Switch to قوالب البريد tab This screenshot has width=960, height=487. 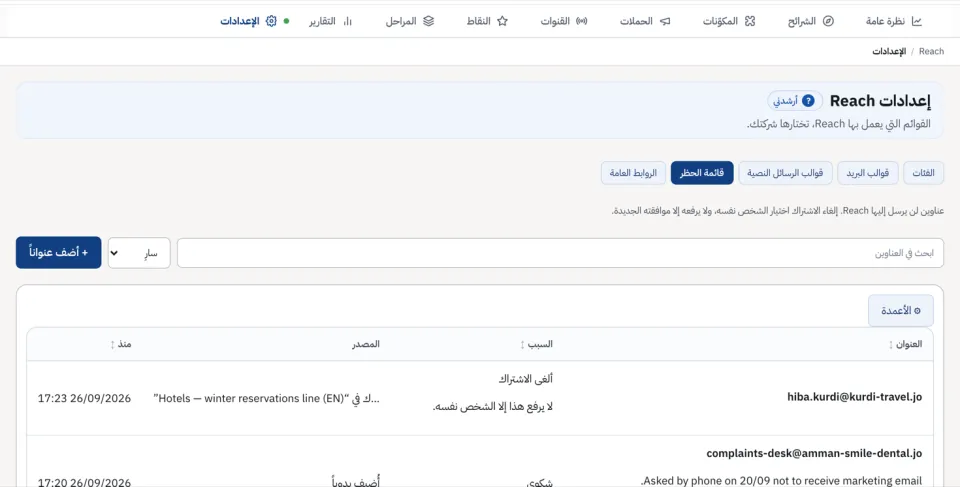click(x=868, y=173)
